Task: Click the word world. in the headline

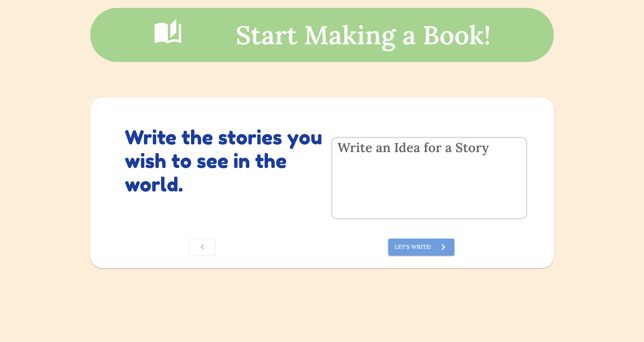Action: [x=154, y=185]
